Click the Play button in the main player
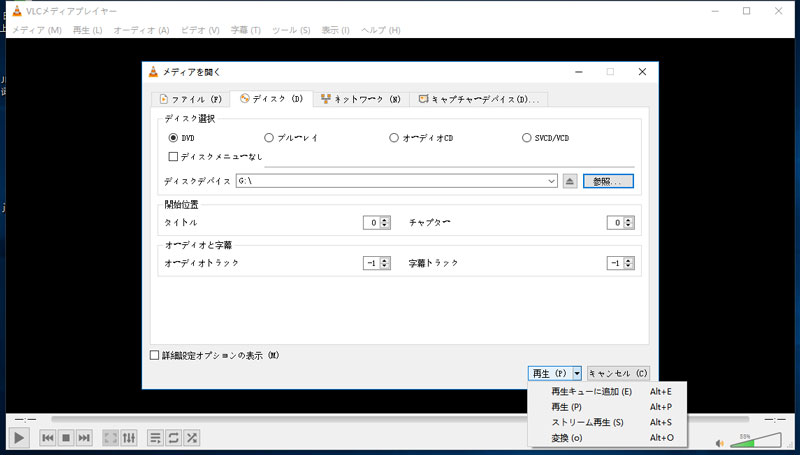Image resolution: width=800 pixels, height=455 pixels. [x=19, y=438]
